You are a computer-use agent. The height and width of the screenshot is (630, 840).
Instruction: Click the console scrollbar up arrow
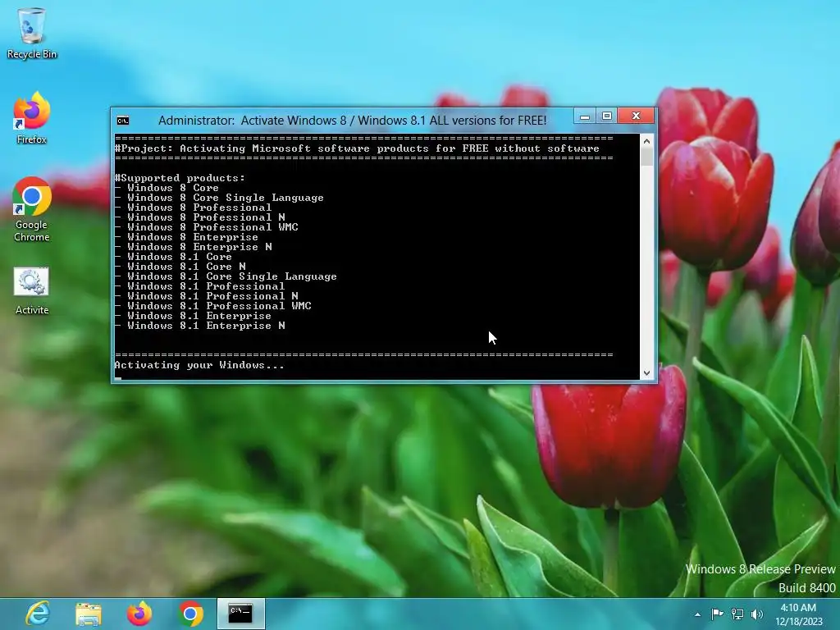[x=646, y=141]
